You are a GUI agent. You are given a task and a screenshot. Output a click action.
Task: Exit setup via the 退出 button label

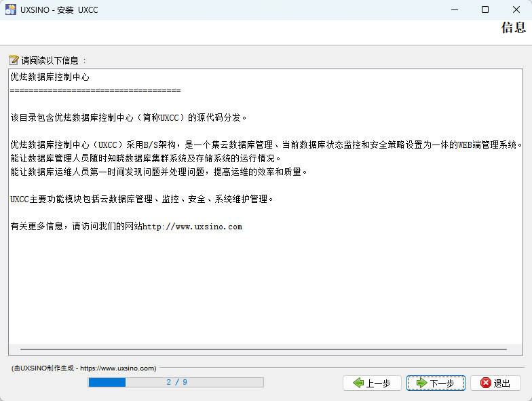point(502,383)
